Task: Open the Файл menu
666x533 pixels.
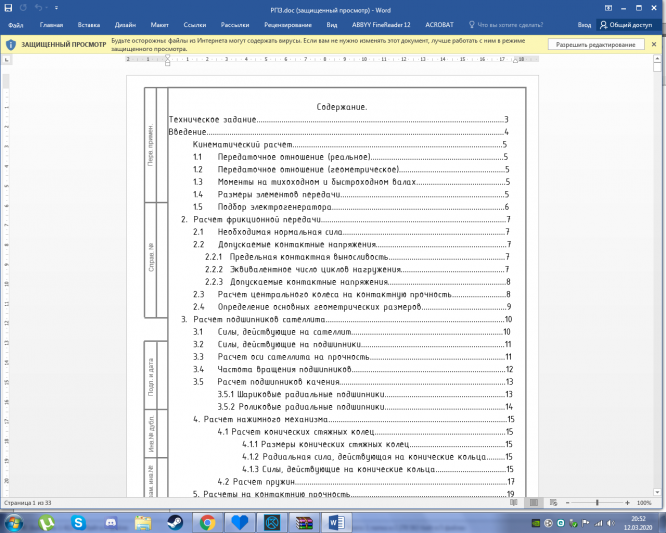Action: [15, 25]
